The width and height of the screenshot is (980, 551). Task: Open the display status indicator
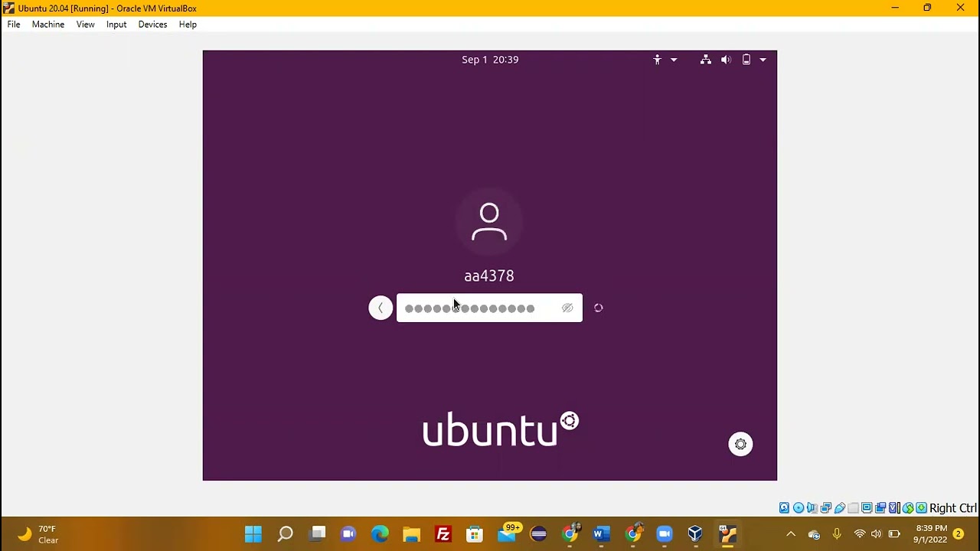(867, 508)
